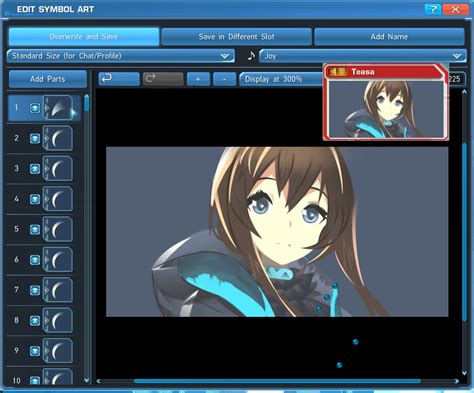This screenshot has width=474, height=393.
Task: Click the layer number 1 label
Action: [16, 107]
